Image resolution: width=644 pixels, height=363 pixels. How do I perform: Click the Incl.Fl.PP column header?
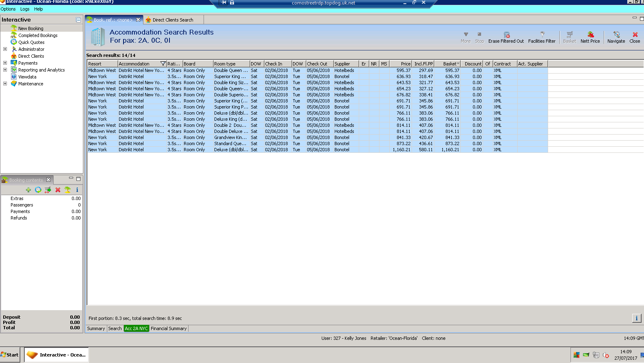423,64
